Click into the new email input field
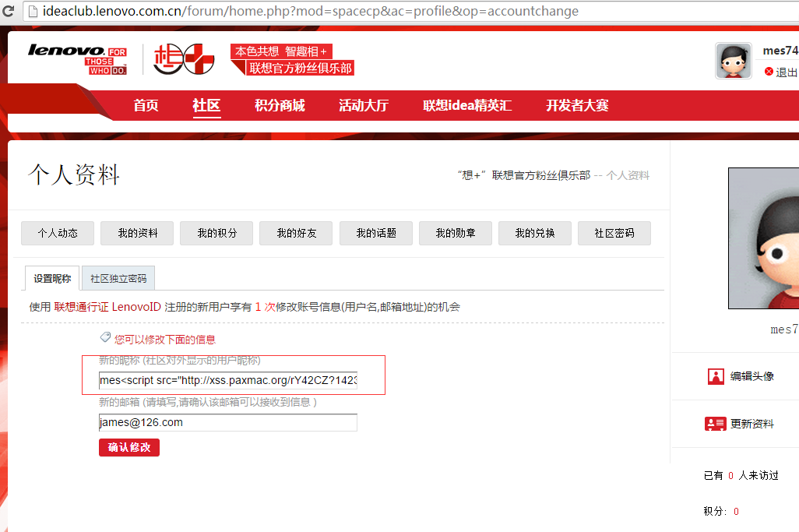Viewport: 799px width, 532px height. (227, 422)
